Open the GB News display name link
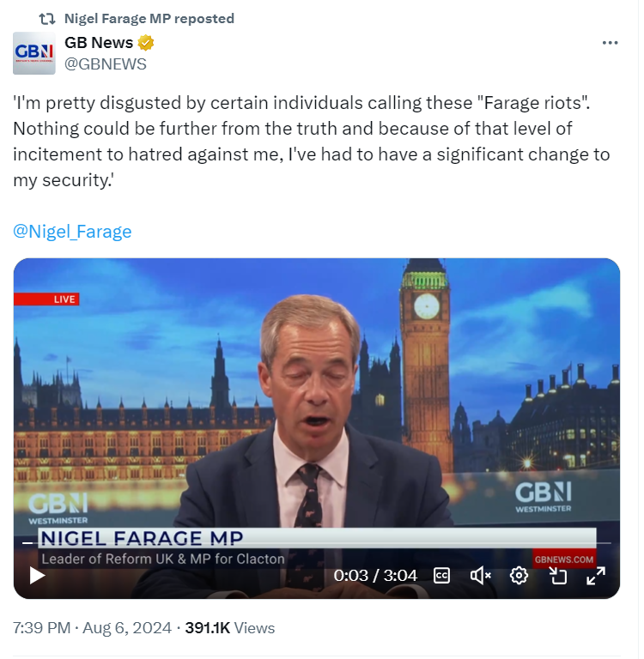Screen dimensions: 644x659 point(99,43)
